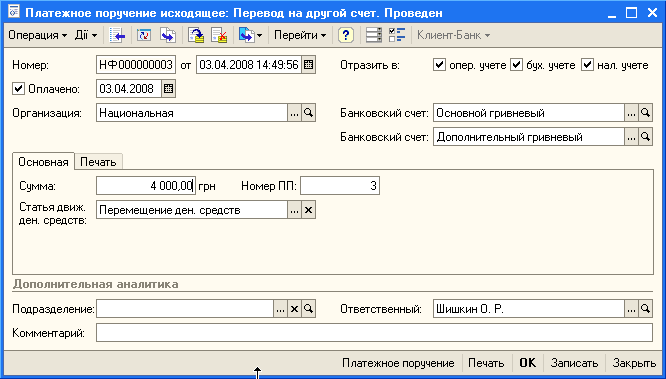Viewport: 666px width, 379px height.
Task: Clear Перемещение ден. средств with X button
Action: pyautogui.click(x=309, y=210)
